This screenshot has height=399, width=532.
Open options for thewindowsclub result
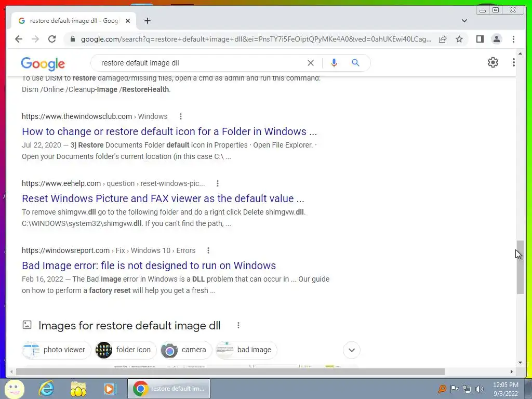(180, 116)
